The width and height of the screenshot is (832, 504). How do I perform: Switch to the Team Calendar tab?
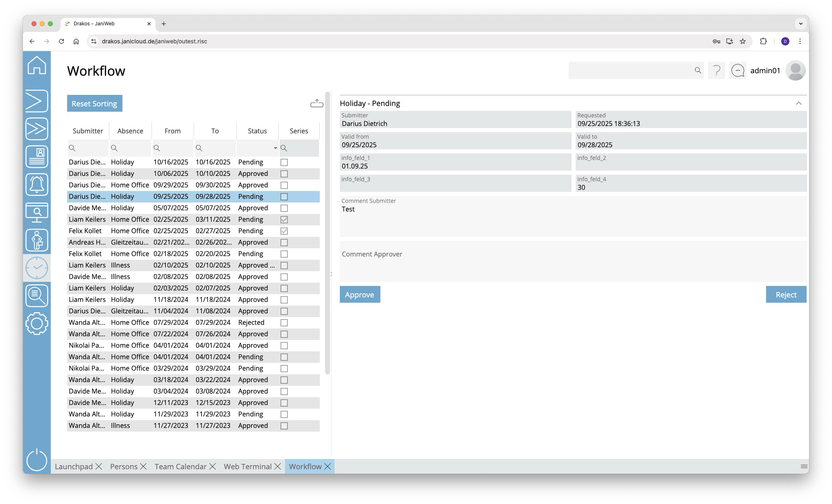[x=180, y=466]
